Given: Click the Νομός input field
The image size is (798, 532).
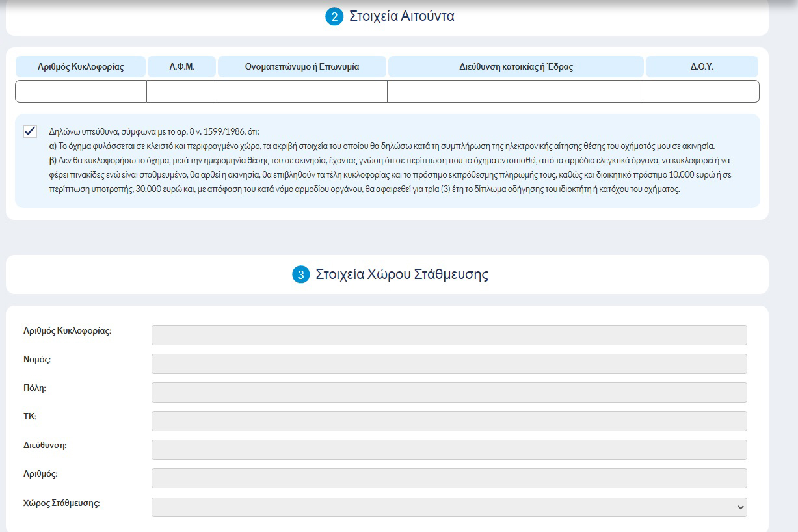Looking at the screenshot, I should click(449, 364).
